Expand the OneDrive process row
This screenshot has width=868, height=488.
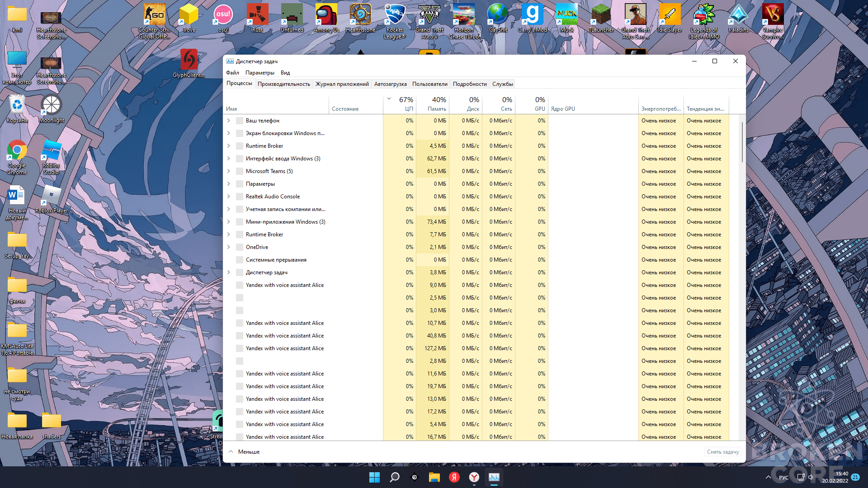(229, 247)
